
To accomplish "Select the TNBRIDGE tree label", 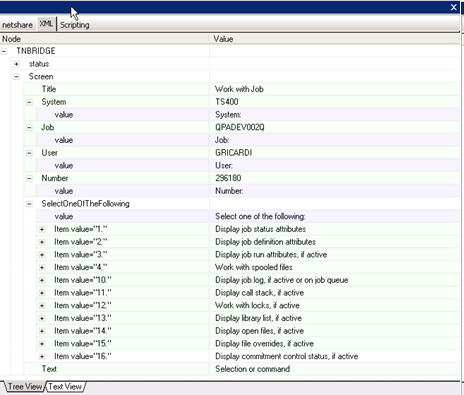I will pyautogui.click(x=36, y=51).
